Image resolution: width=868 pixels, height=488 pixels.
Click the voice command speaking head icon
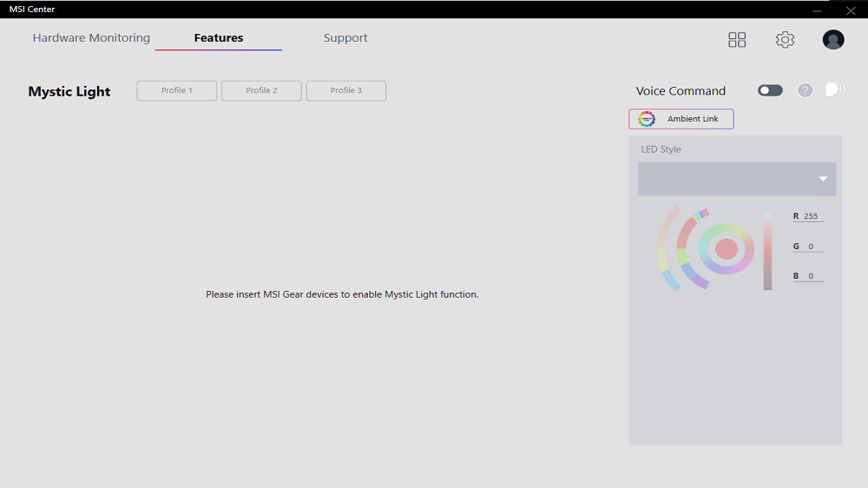click(x=835, y=89)
